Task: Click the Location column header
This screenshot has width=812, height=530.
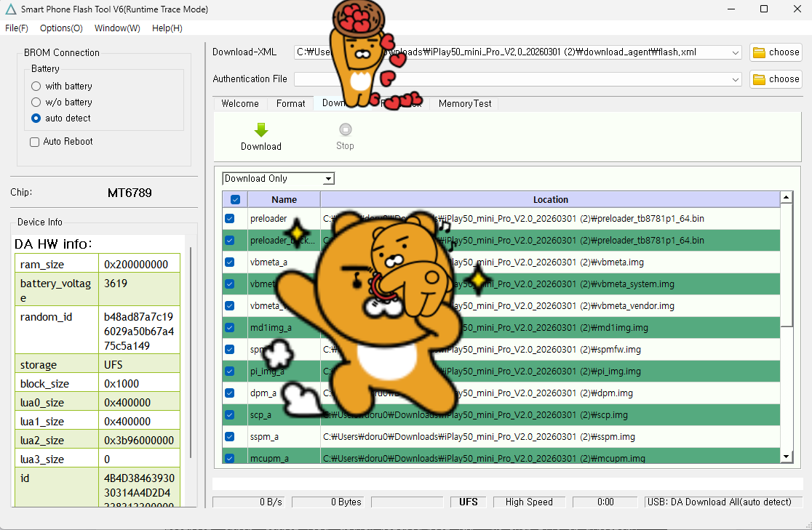Action: point(550,200)
